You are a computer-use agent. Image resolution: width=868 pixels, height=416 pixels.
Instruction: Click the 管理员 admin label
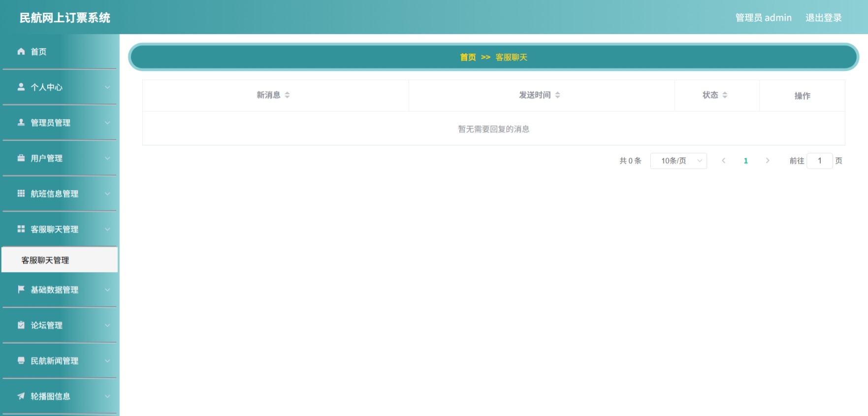pyautogui.click(x=764, y=18)
